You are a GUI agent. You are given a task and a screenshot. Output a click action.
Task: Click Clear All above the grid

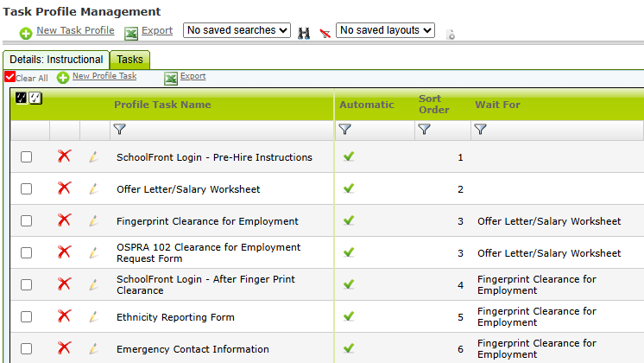pos(32,78)
